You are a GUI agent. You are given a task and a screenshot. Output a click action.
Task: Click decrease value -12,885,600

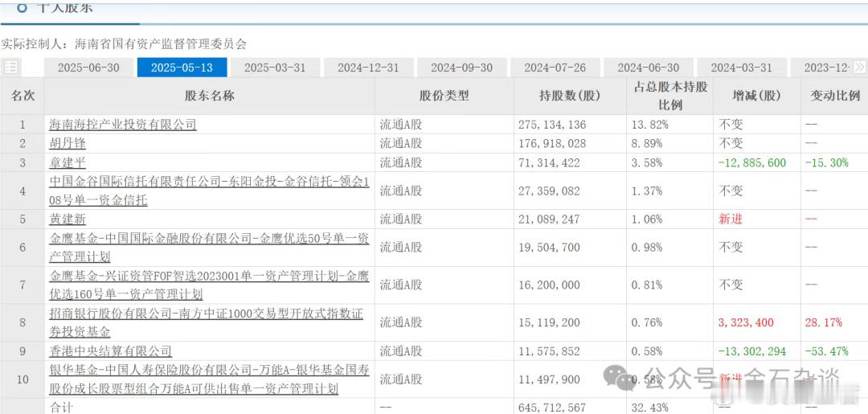tap(752, 162)
